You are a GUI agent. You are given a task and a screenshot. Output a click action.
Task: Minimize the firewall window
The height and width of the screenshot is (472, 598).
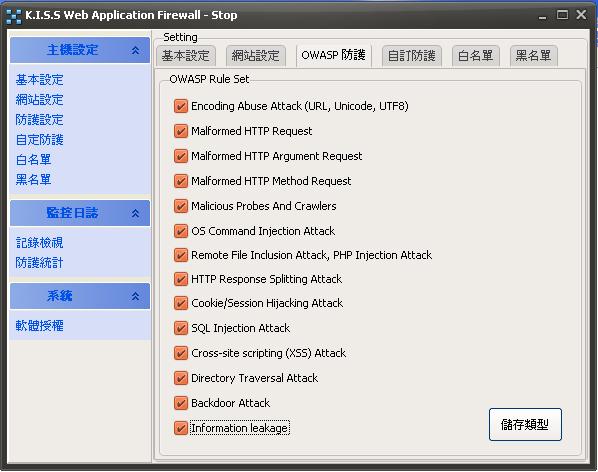(542, 16)
